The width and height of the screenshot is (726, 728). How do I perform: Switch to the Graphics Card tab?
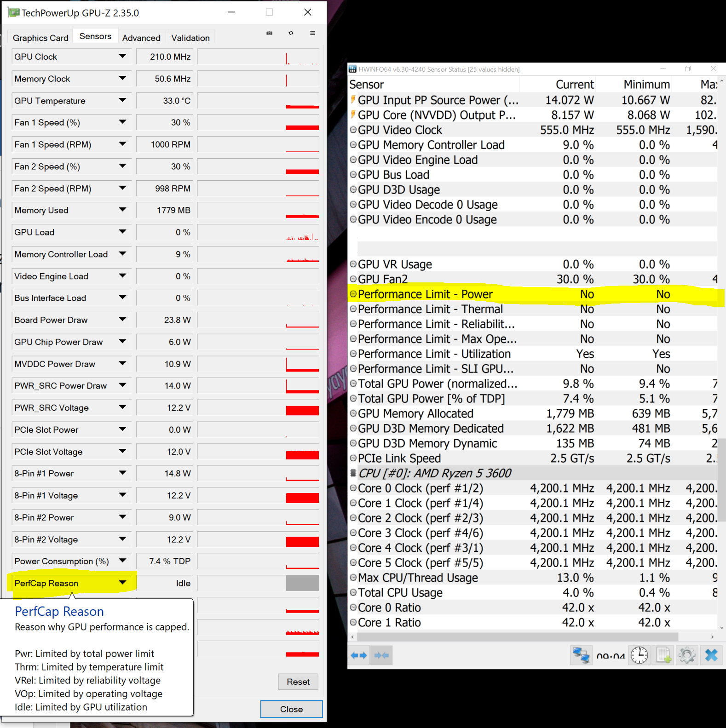(x=40, y=38)
